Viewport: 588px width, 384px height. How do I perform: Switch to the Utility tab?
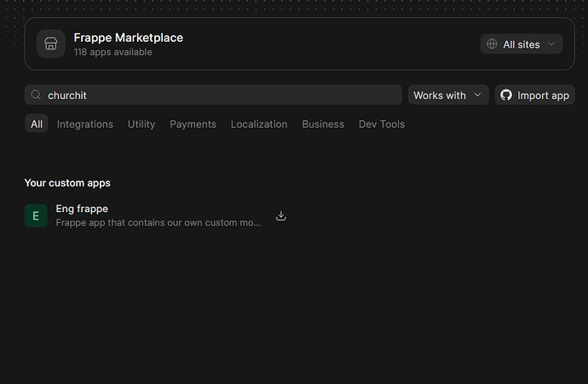pyautogui.click(x=141, y=124)
